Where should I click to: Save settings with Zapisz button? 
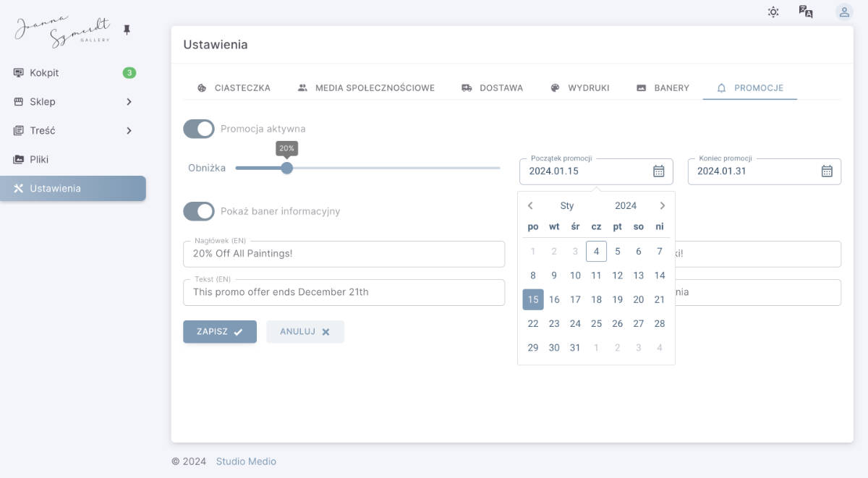[220, 331]
